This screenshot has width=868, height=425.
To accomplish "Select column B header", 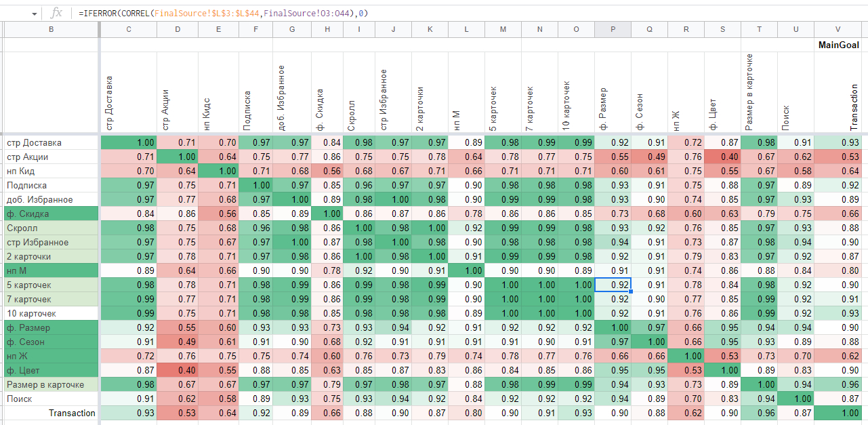I will (x=51, y=29).
